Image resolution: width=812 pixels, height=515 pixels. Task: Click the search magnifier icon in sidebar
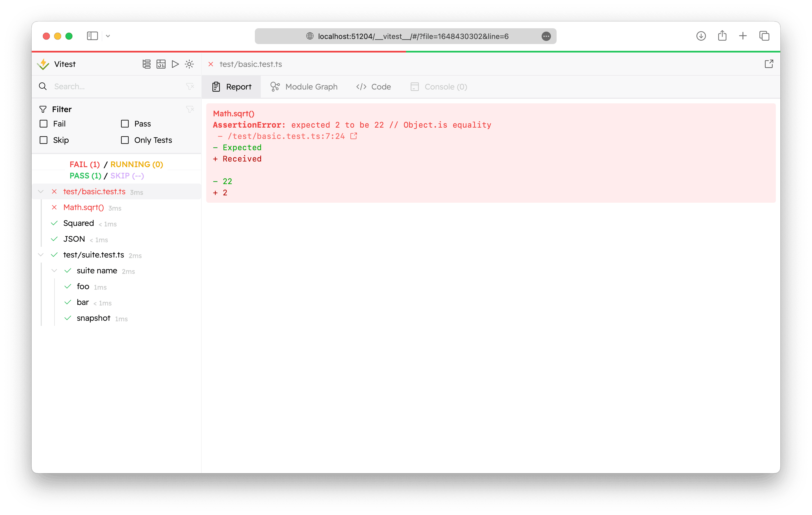(43, 86)
